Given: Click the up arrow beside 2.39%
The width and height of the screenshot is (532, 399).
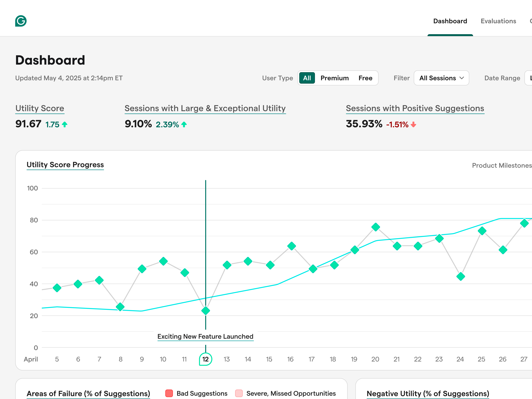Looking at the screenshot, I should point(184,124).
